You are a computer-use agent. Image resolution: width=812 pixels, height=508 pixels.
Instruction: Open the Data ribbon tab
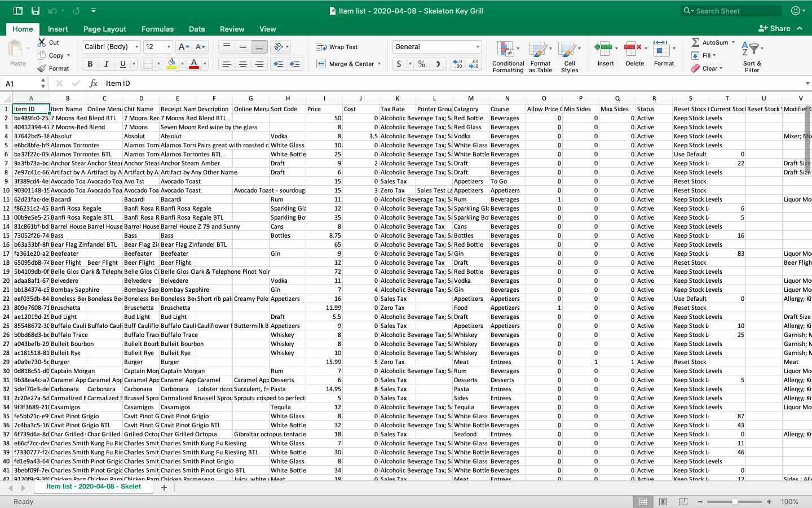click(197, 29)
